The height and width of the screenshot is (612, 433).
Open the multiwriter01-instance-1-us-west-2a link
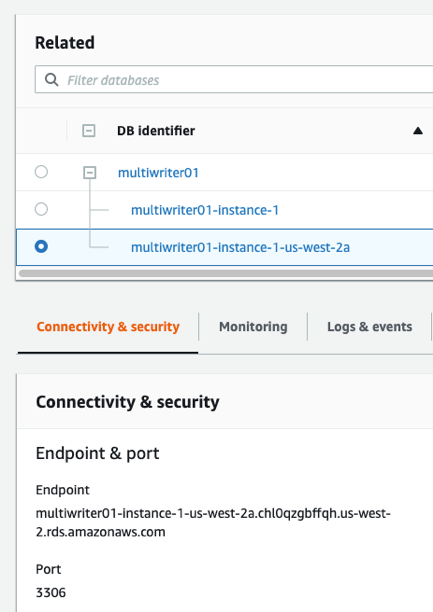click(x=240, y=247)
